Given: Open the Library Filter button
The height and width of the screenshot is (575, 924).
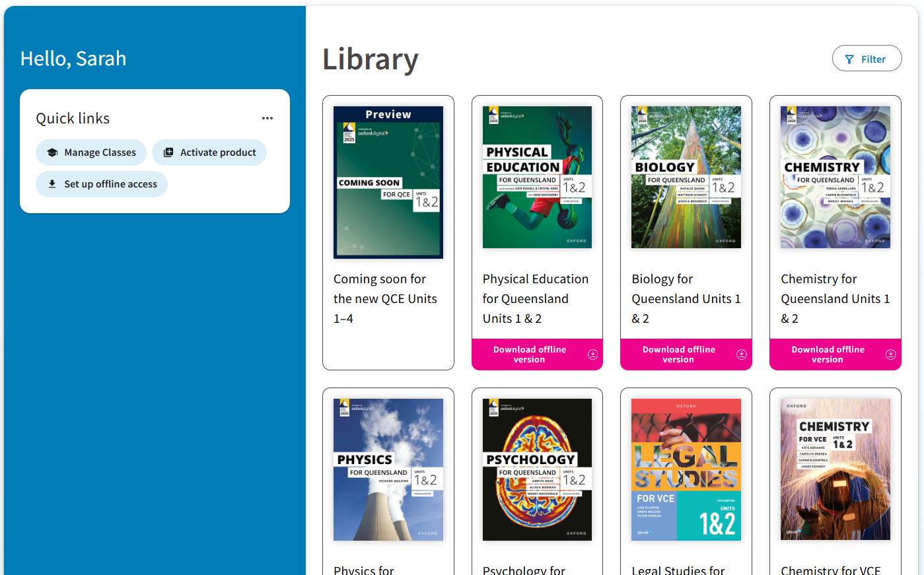Looking at the screenshot, I should pos(867,59).
